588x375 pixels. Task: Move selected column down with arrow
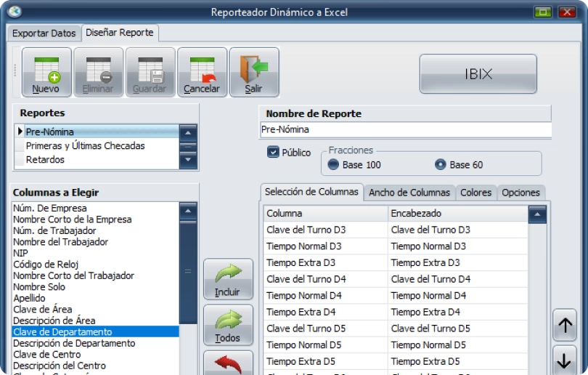(x=565, y=360)
